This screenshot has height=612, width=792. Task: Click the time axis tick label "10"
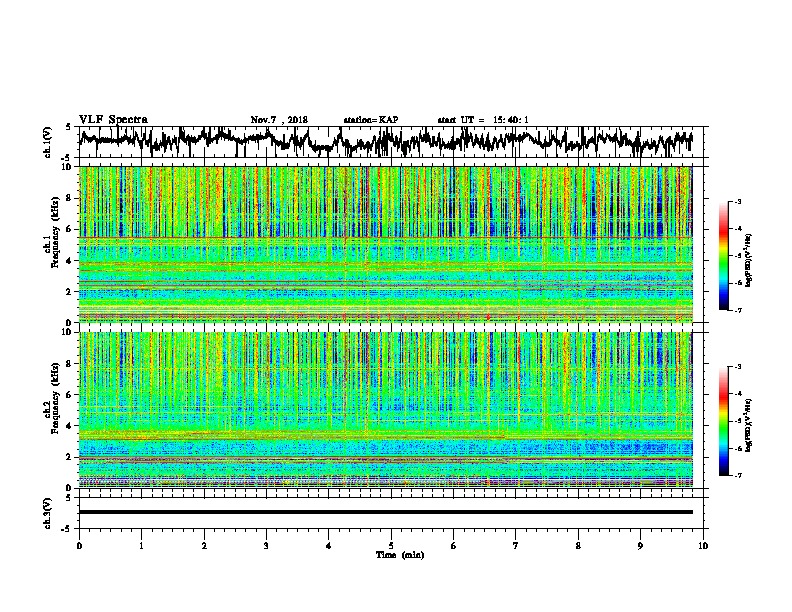pos(703,546)
